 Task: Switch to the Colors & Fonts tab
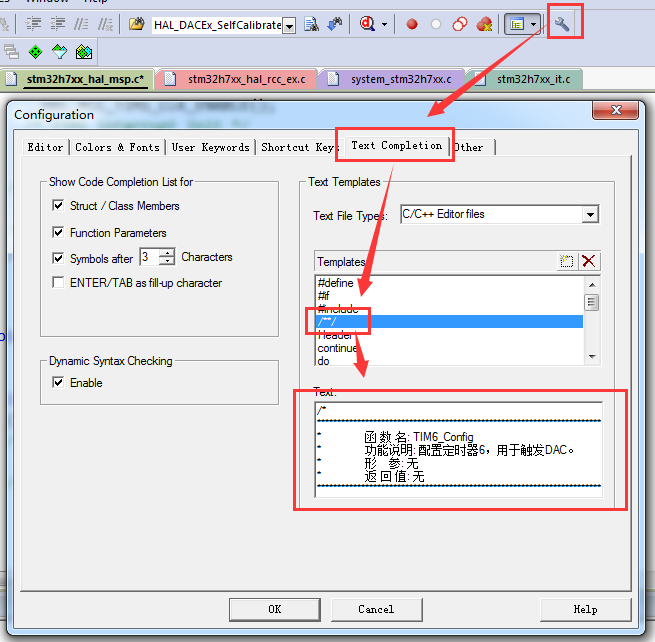click(x=117, y=147)
